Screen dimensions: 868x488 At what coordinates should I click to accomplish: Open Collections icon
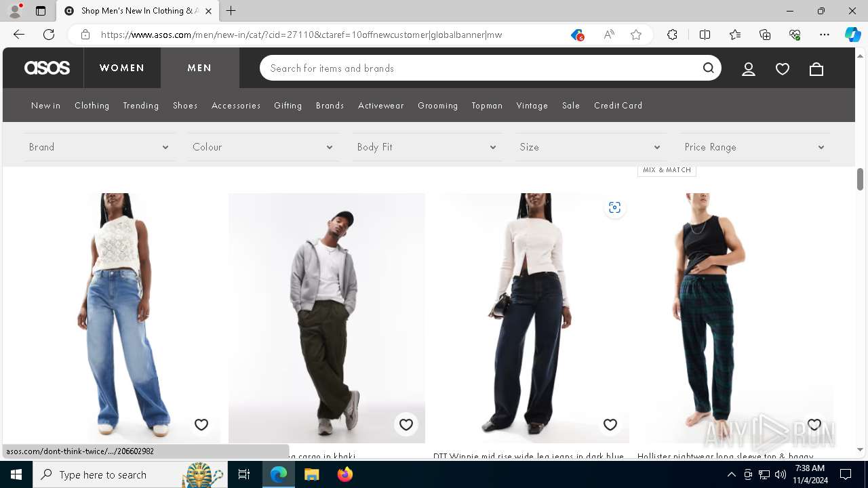click(765, 35)
